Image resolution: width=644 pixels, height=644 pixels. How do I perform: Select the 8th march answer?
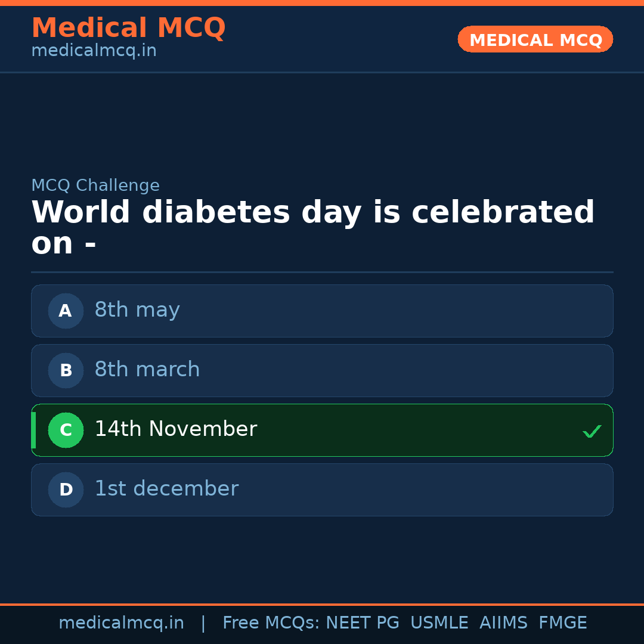coord(147,370)
